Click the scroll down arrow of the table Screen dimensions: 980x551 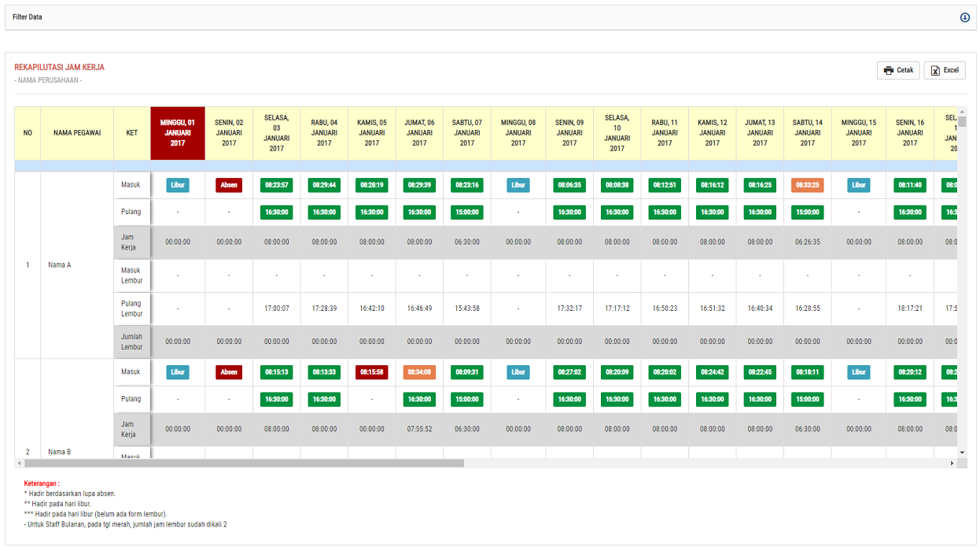[962, 453]
